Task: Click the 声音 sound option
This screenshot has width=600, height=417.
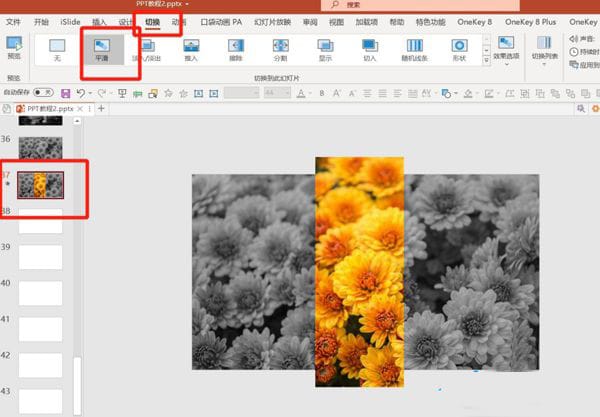Action: 582,39
